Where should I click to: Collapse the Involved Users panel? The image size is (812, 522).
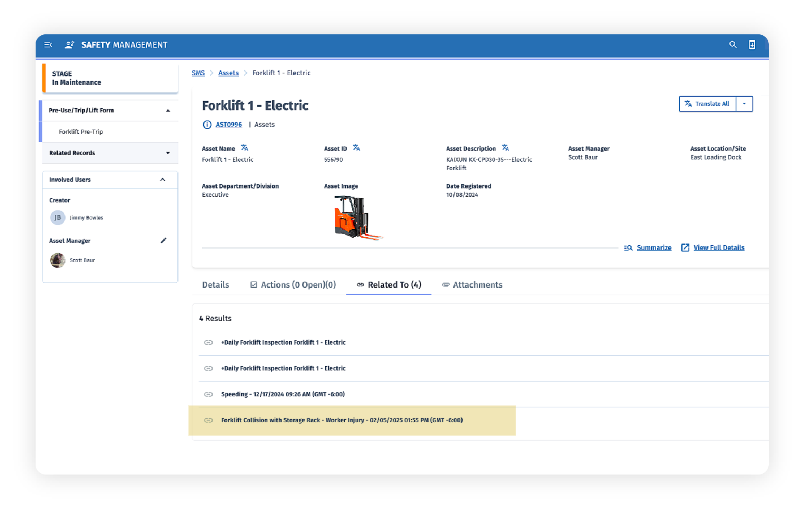(162, 180)
